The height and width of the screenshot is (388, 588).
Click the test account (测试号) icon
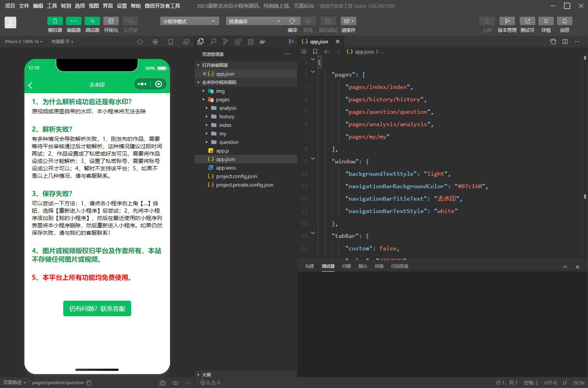527,21
